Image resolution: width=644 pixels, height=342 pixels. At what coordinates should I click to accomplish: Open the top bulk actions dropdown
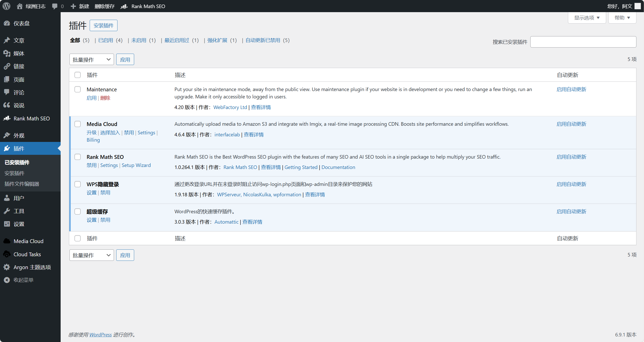[x=91, y=59]
